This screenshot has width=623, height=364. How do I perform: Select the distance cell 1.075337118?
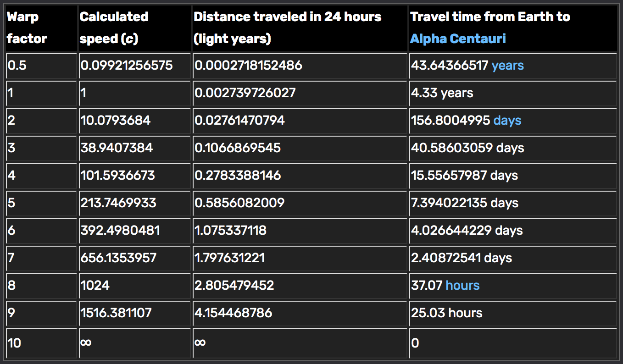[x=231, y=231]
